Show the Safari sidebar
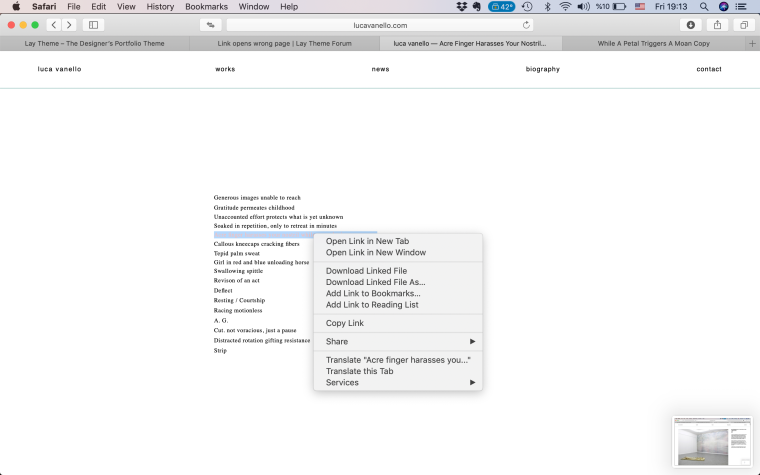Viewport: 760px width, 475px height. tap(94, 25)
